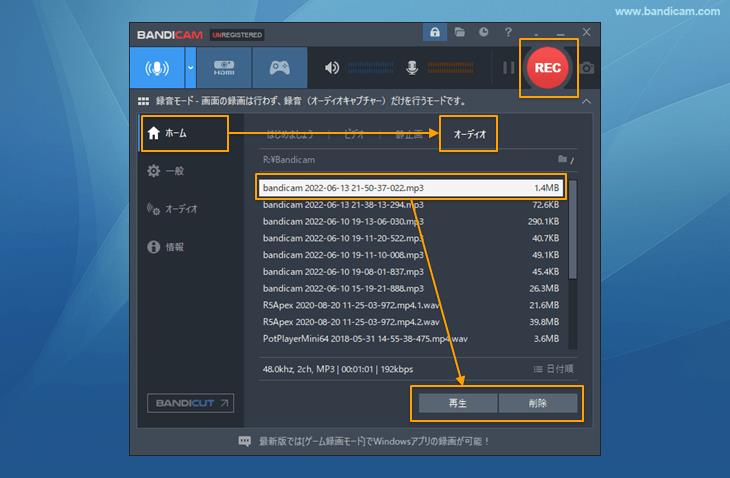Switch to the オーディオ tab at top
This screenshot has width=730, height=478.
click(x=470, y=135)
